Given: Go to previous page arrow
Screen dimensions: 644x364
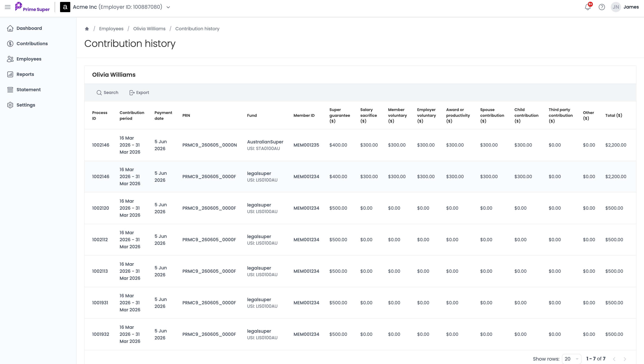Looking at the screenshot, I should coord(614,359).
